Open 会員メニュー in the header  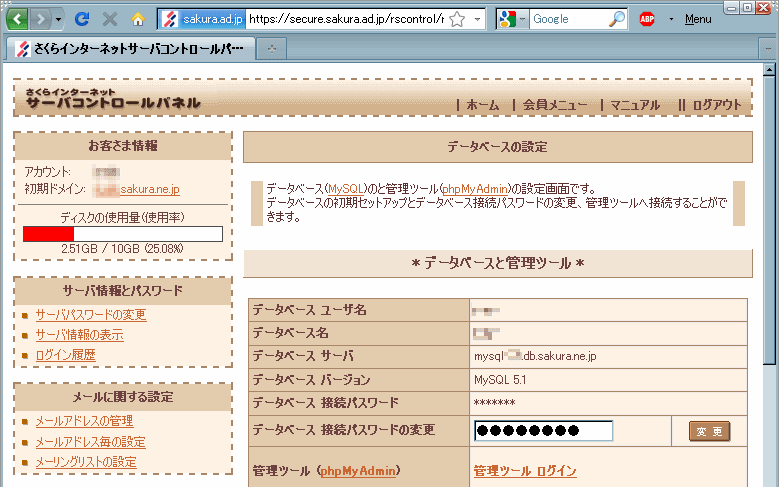pos(555,105)
